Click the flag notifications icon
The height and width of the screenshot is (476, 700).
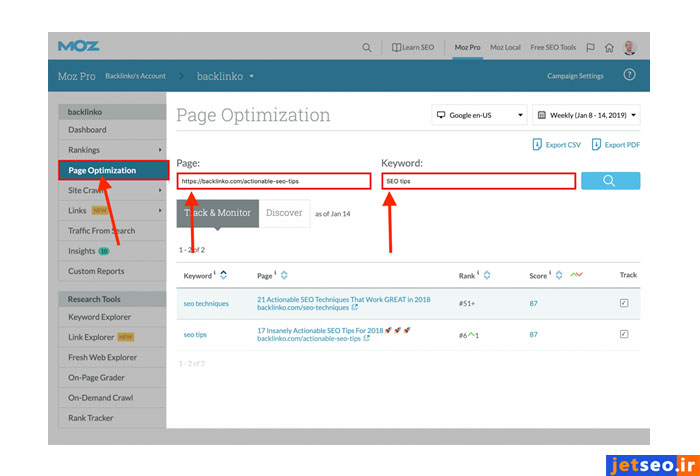point(590,47)
